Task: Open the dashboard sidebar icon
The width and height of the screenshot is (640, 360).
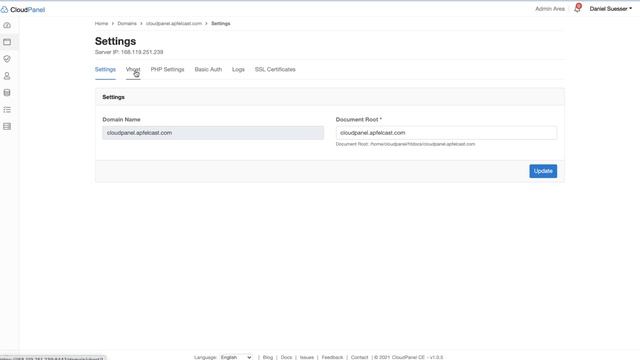Action: point(7,25)
